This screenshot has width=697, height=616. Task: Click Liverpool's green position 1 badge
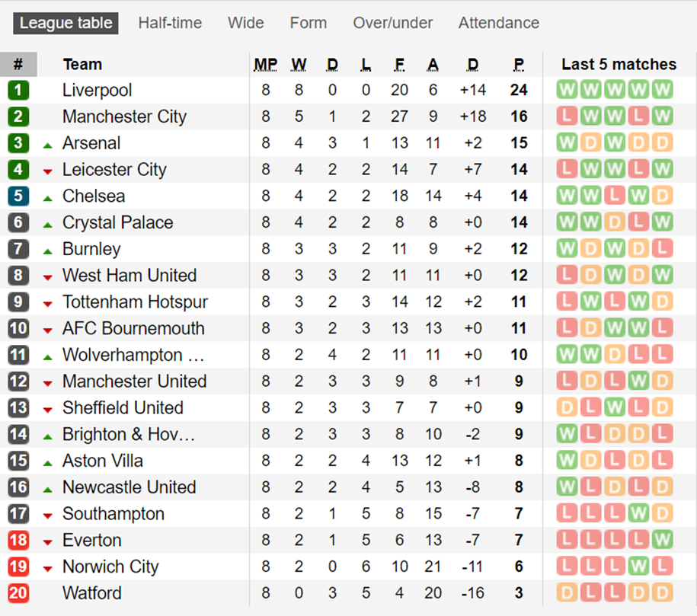pyautogui.click(x=18, y=90)
